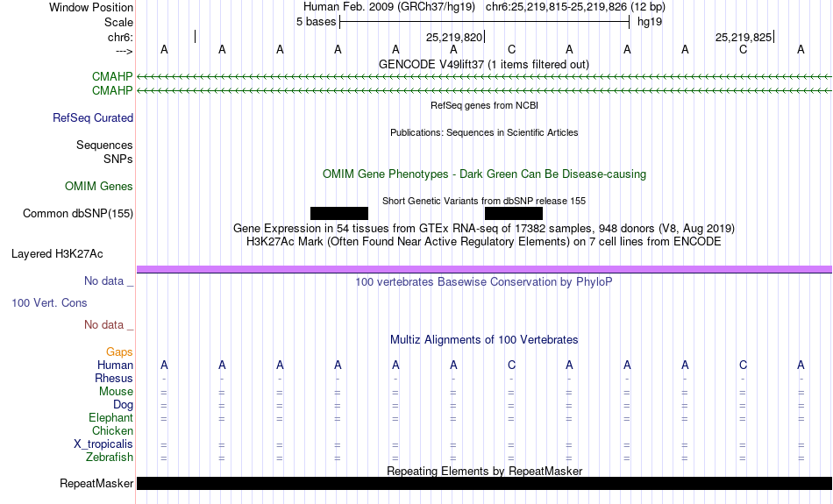Click the scale bar line next to 5 bases

pos(485,22)
